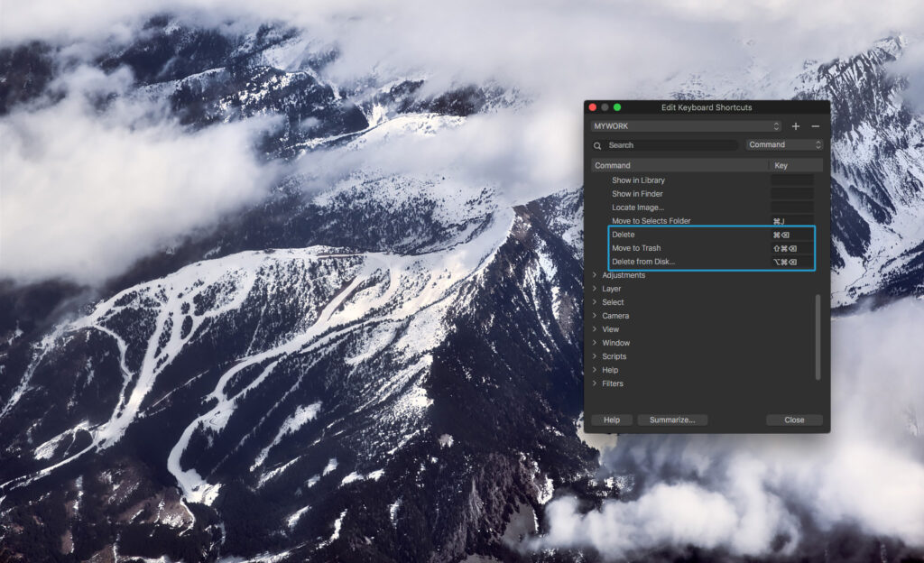
Task: Click the search magnifier icon
Action: [x=596, y=144]
